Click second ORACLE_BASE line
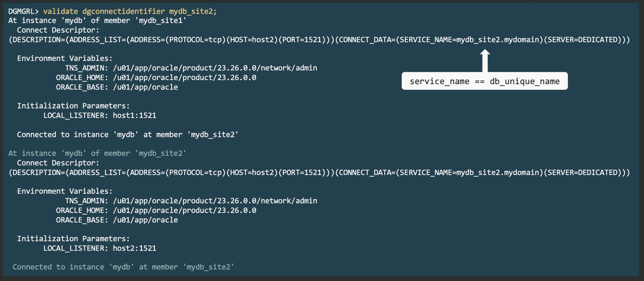Screen dimensions: 644x281 pyautogui.click(x=117, y=220)
